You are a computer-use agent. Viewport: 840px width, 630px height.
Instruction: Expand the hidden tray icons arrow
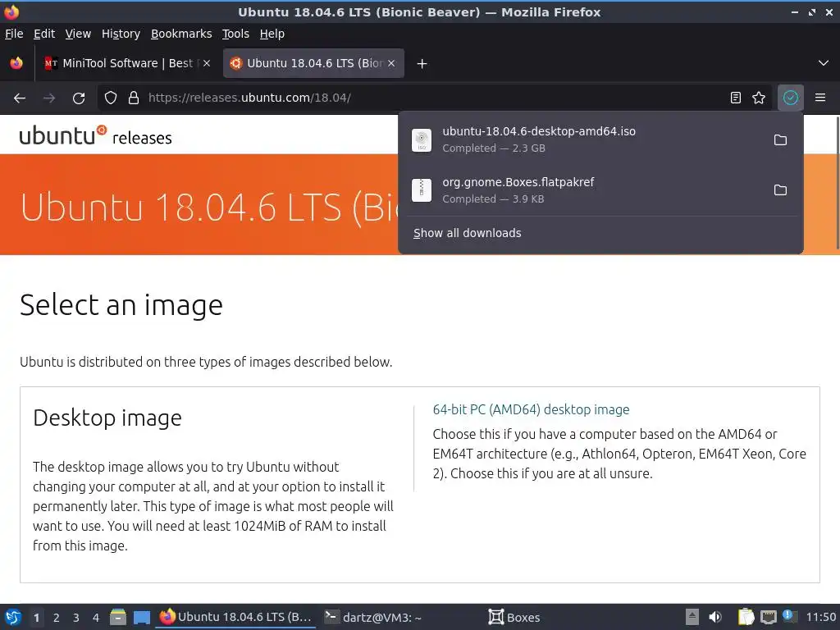click(692, 617)
